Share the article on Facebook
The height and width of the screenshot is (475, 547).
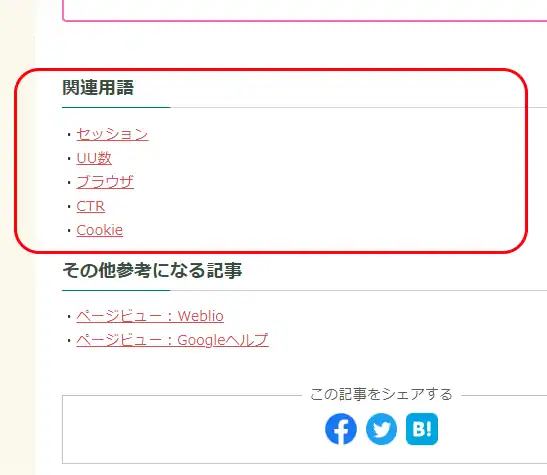click(x=341, y=429)
